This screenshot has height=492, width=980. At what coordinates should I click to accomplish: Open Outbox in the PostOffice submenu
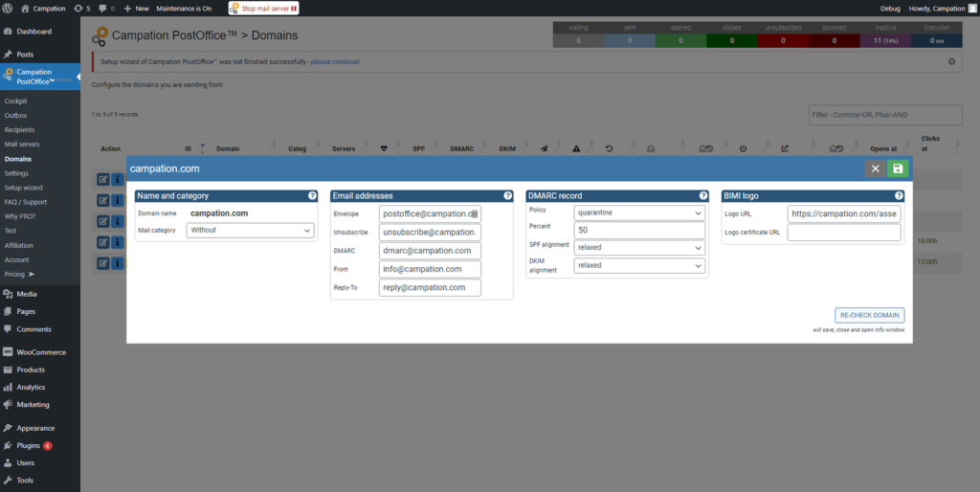[x=15, y=116]
